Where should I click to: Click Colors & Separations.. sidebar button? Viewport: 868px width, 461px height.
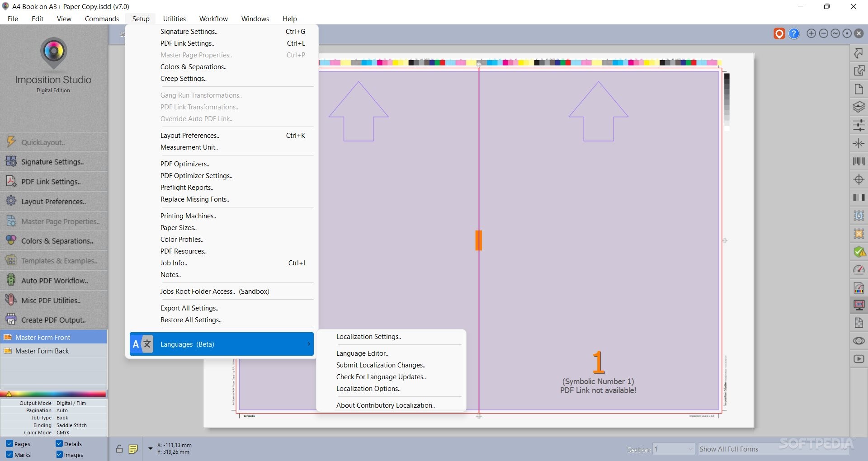point(54,241)
